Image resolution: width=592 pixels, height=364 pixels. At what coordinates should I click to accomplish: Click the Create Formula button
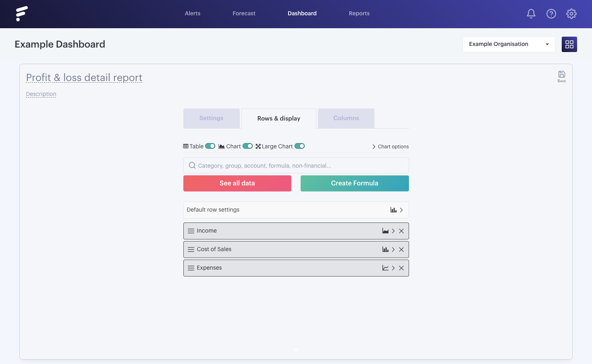tap(355, 183)
